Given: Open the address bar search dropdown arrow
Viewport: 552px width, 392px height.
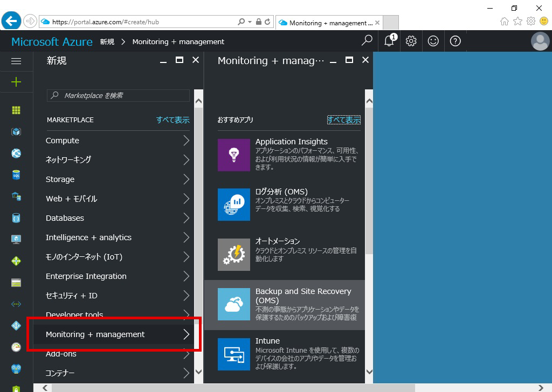Looking at the screenshot, I should click(250, 22).
